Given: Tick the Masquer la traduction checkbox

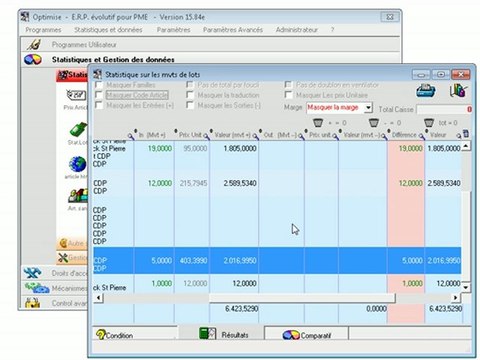Looking at the screenshot, I should (190, 95).
